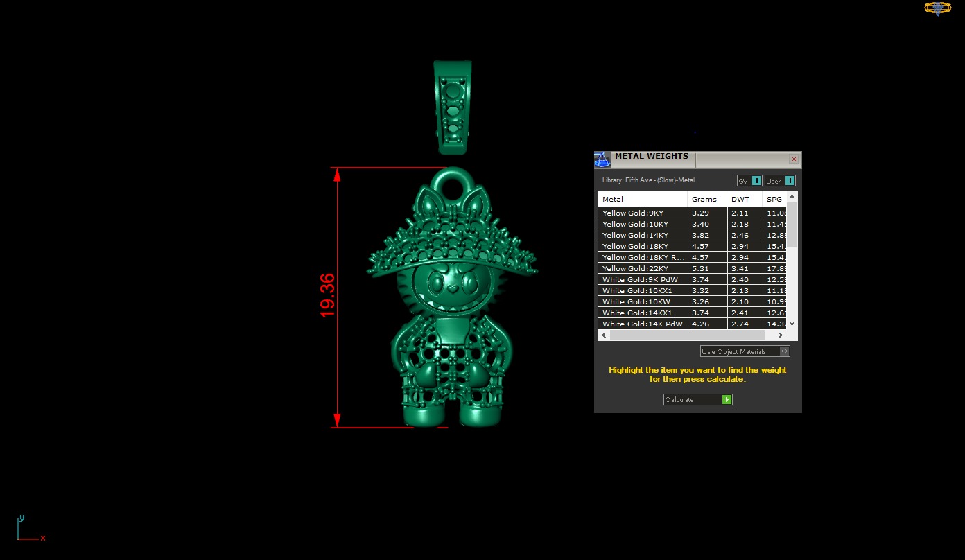Click the metal list scroll-down arrow

(792, 324)
